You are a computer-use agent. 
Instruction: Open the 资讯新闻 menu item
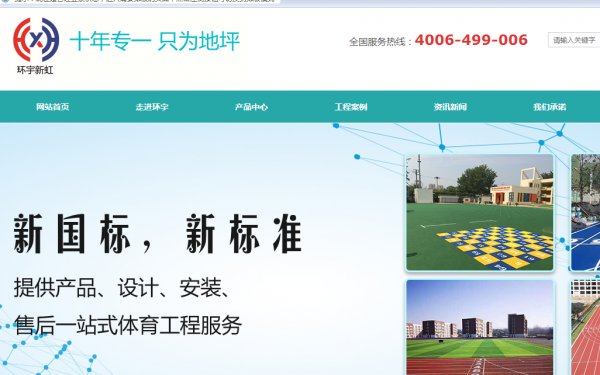[x=450, y=107]
